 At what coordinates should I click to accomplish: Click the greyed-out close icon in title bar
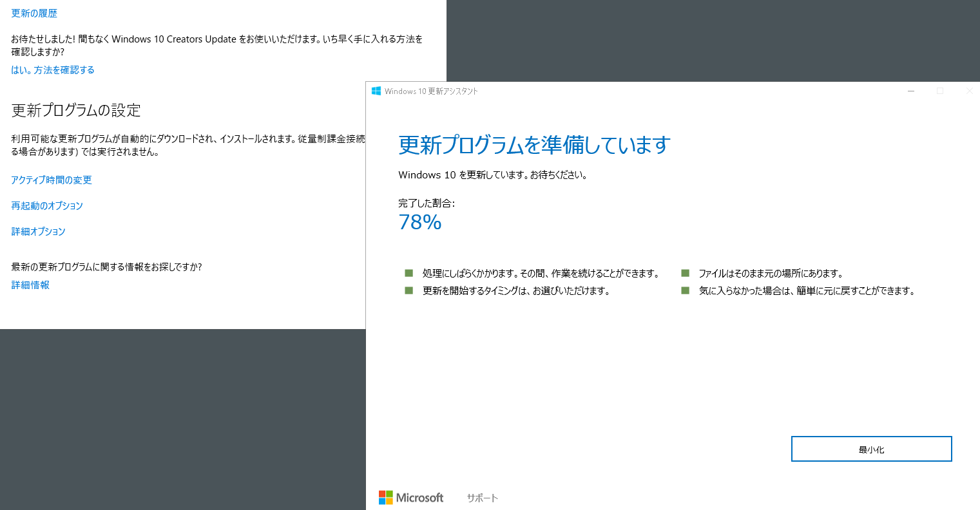tap(969, 91)
